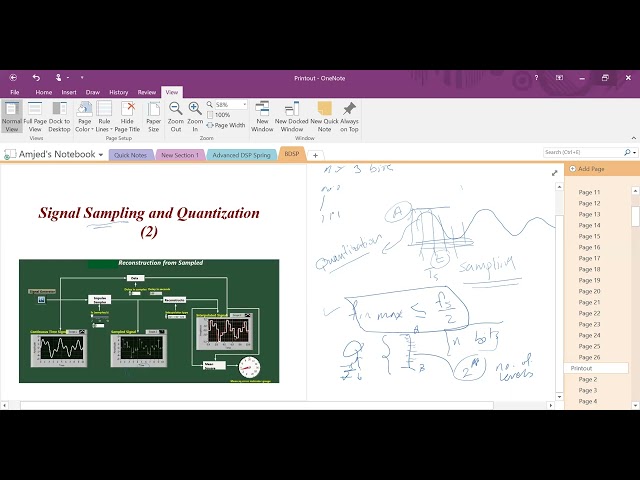The height and width of the screenshot is (480, 640).
Task: Open the Quick Notes section
Action: (x=131, y=155)
